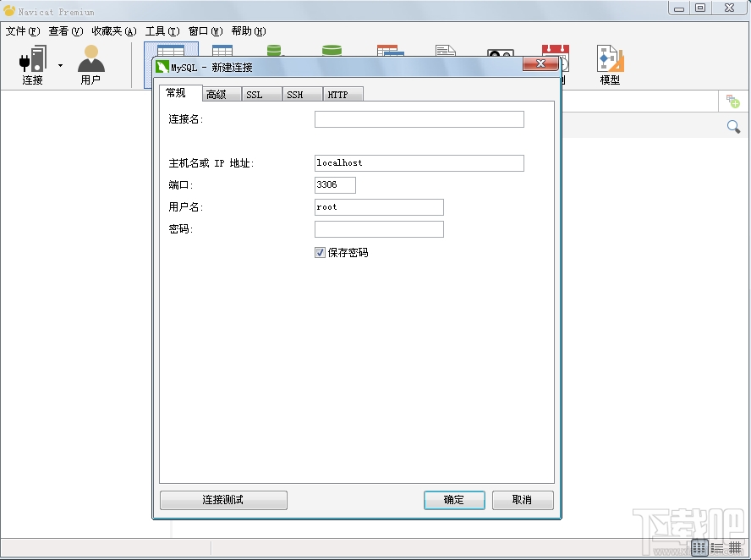Minimize the Navicat Premium window
The image size is (751, 560).
click(678, 8)
